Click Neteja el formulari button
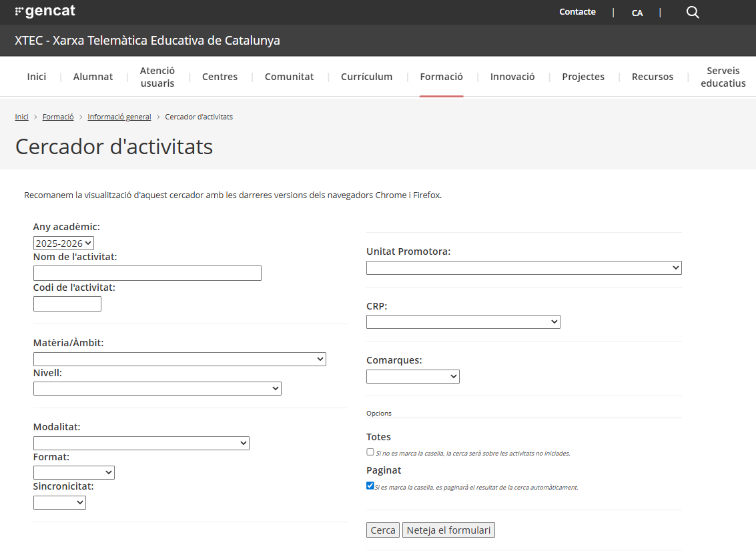 448,530
